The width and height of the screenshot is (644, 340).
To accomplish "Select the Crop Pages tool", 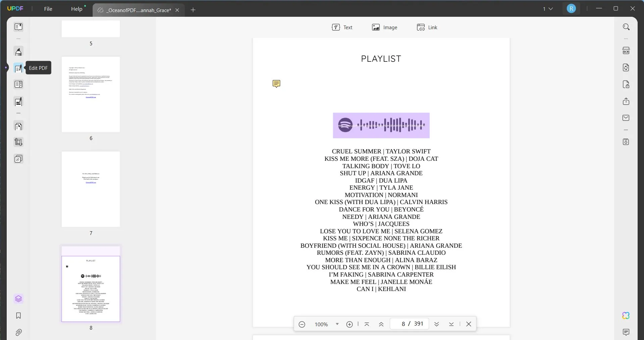I will pos(18,142).
